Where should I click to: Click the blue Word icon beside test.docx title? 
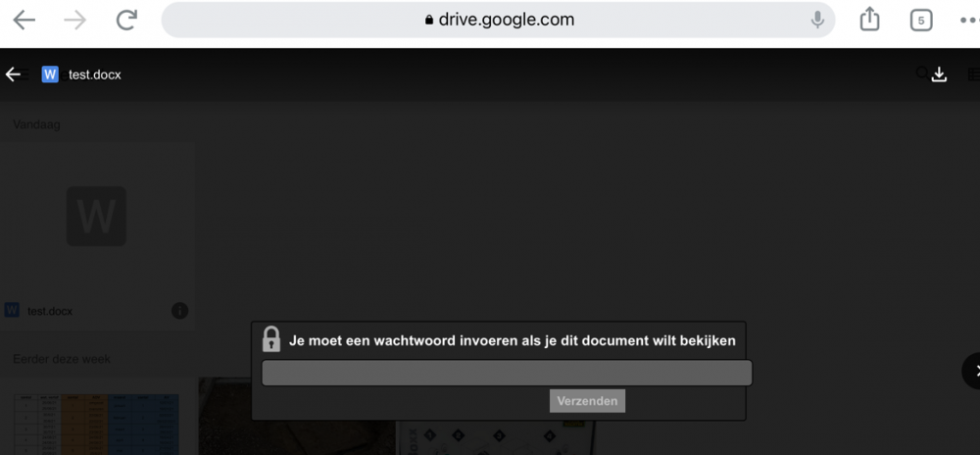(50, 75)
